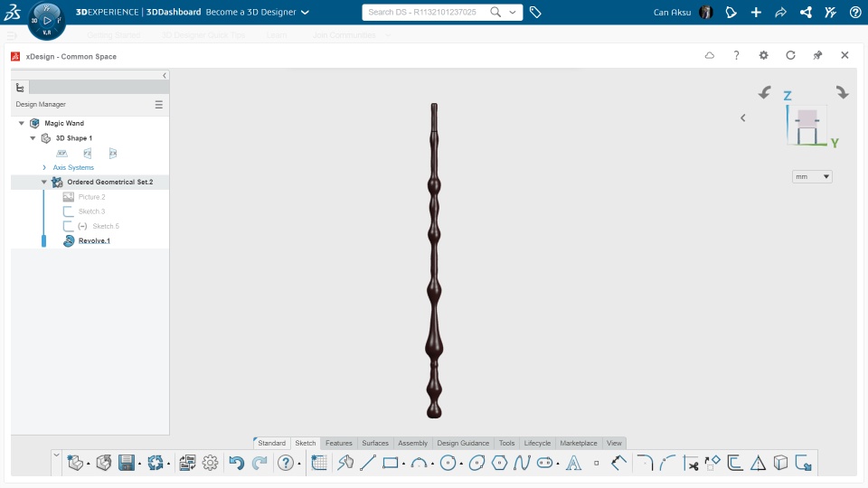Screen dimensions: 868x488
Task: Select the Trim scissors tool
Action: [x=690, y=463]
